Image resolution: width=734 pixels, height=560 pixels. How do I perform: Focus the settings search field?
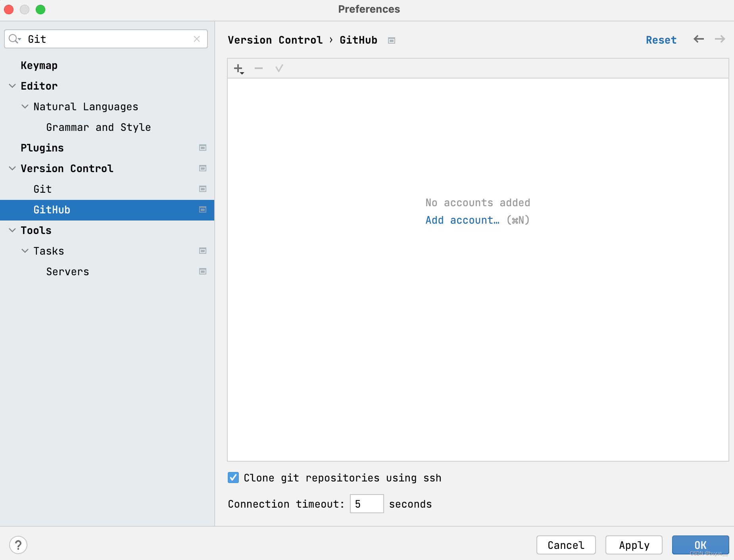click(x=106, y=39)
